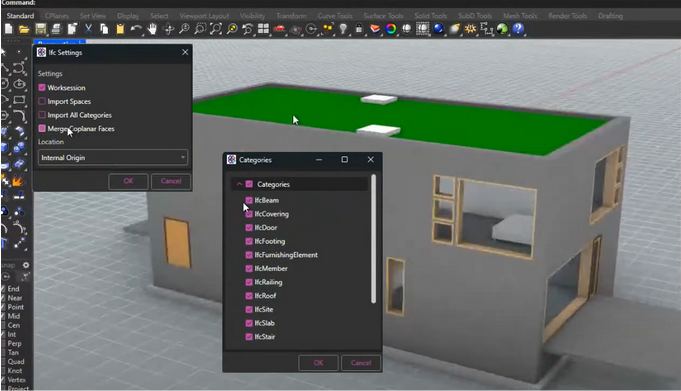Switch to the Surface Tools tab
Screen dimensions: 681x391
tap(383, 16)
